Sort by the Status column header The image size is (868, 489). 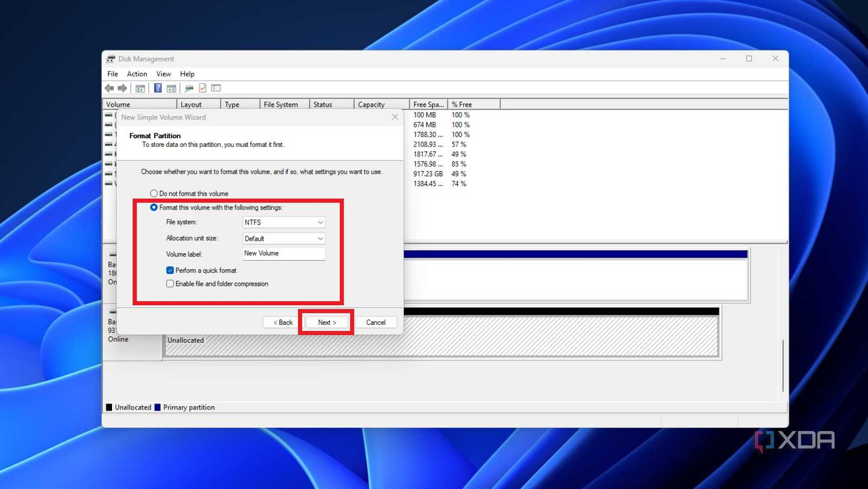point(331,104)
